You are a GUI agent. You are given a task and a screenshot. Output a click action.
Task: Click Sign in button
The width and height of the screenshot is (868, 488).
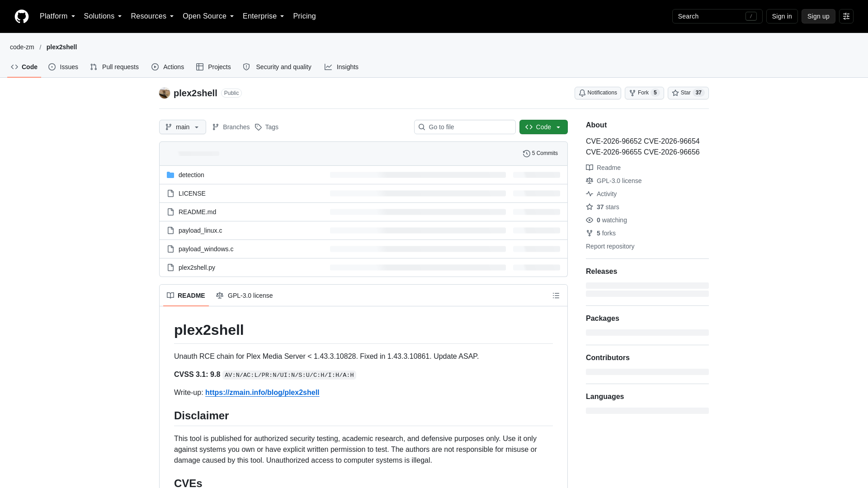pyautogui.click(x=782, y=16)
